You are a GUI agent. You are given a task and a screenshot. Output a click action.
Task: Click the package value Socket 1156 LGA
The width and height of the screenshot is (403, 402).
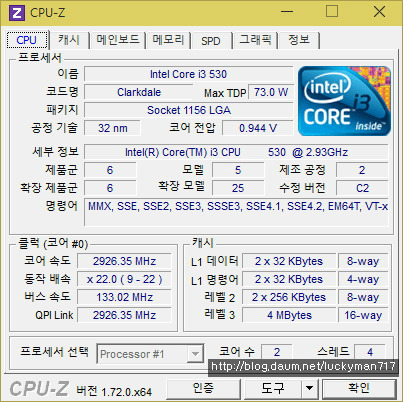tap(189, 110)
